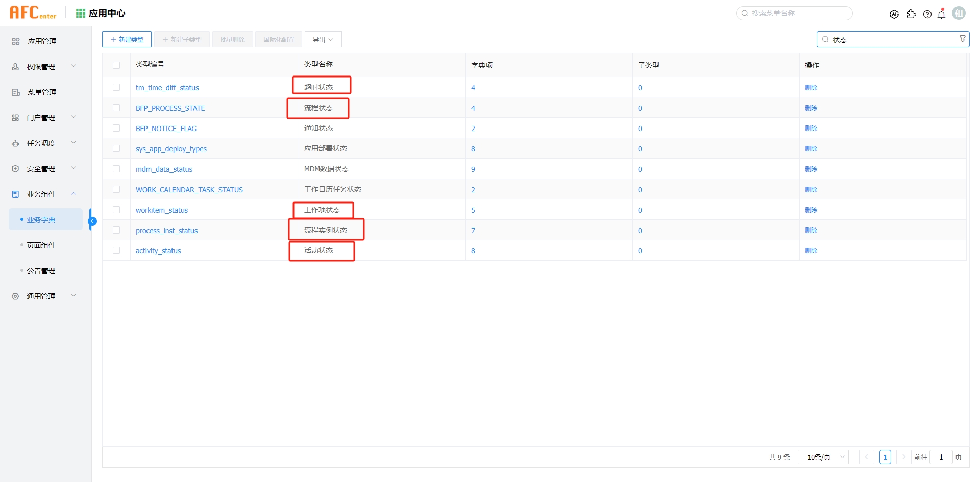Click inside the 搜索菜单名称 search field
The width and height of the screenshot is (980, 482).
[x=794, y=13]
